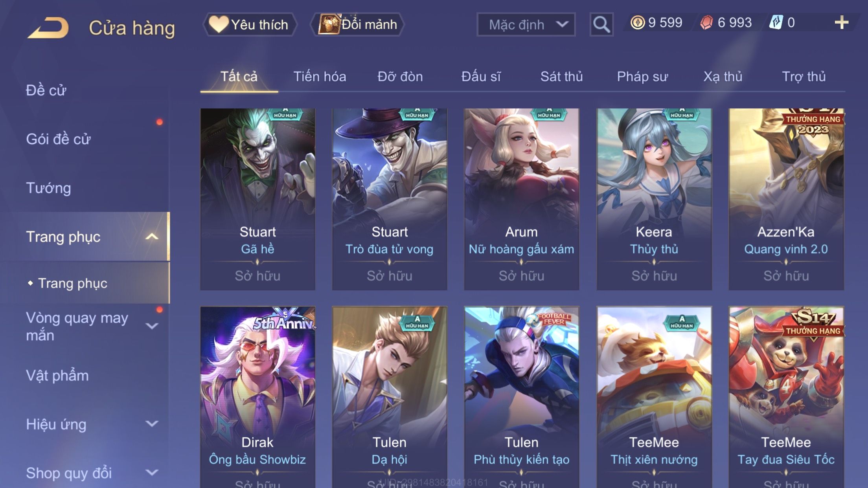The image size is (868, 488).
Task: Tap the plus icon to add currency
Action: click(x=841, y=22)
